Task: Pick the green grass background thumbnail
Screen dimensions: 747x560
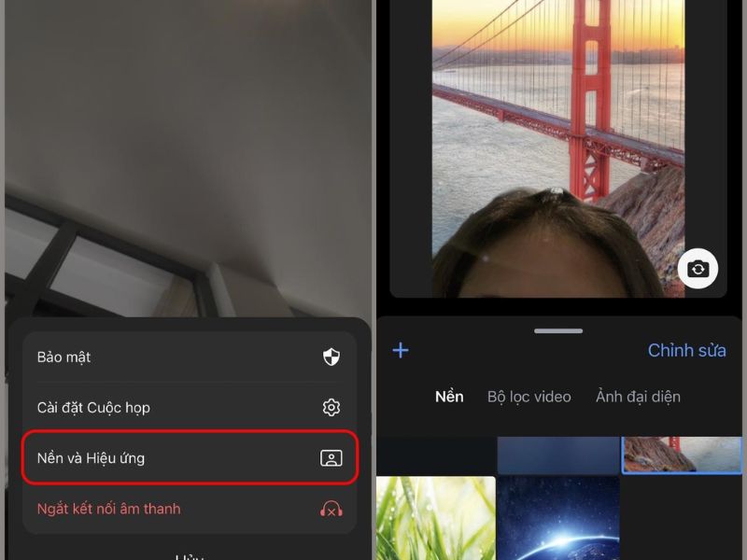Action: pyautogui.click(x=435, y=518)
